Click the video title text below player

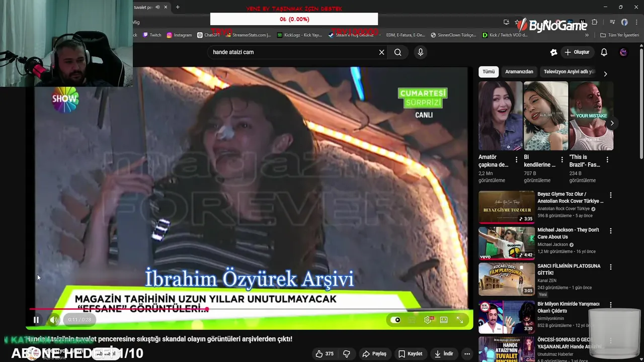point(159,339)
